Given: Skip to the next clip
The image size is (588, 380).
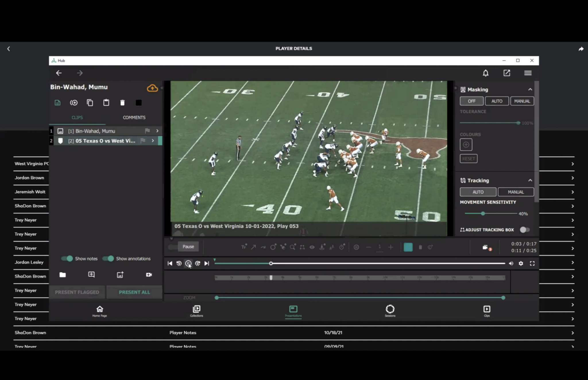Looking at the screenshot, I should [207, 263].
